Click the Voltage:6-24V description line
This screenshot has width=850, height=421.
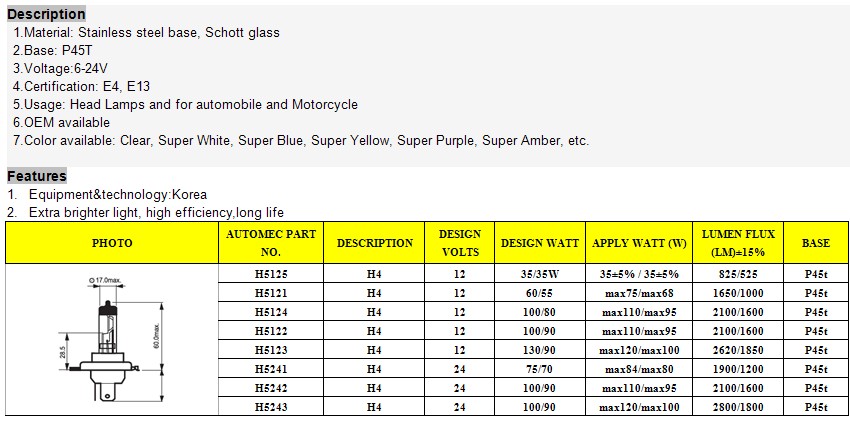coord(60,69)
